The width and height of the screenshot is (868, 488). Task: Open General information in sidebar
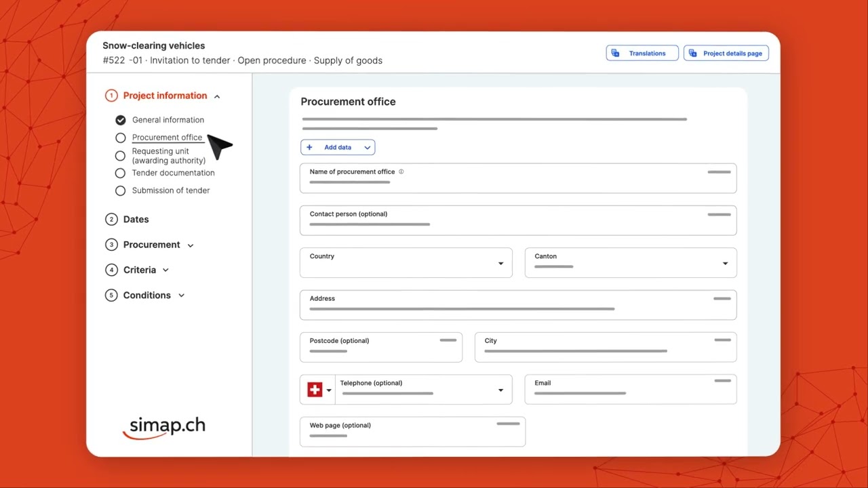point(168,120)
